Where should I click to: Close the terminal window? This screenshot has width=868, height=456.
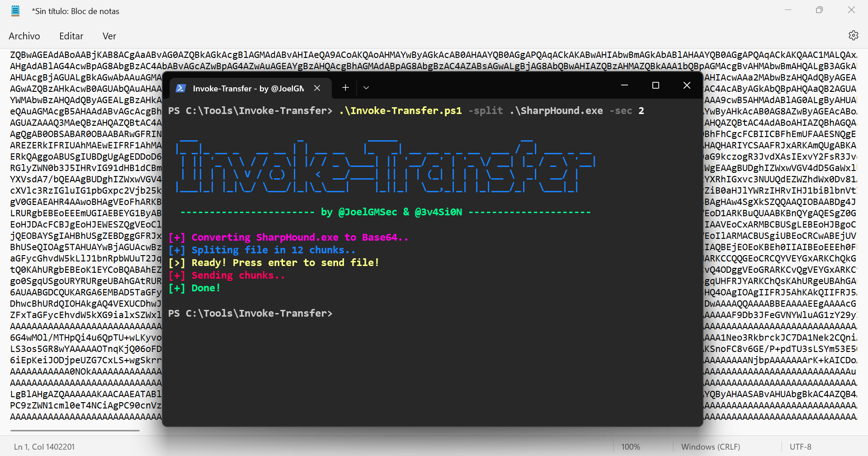687,85
